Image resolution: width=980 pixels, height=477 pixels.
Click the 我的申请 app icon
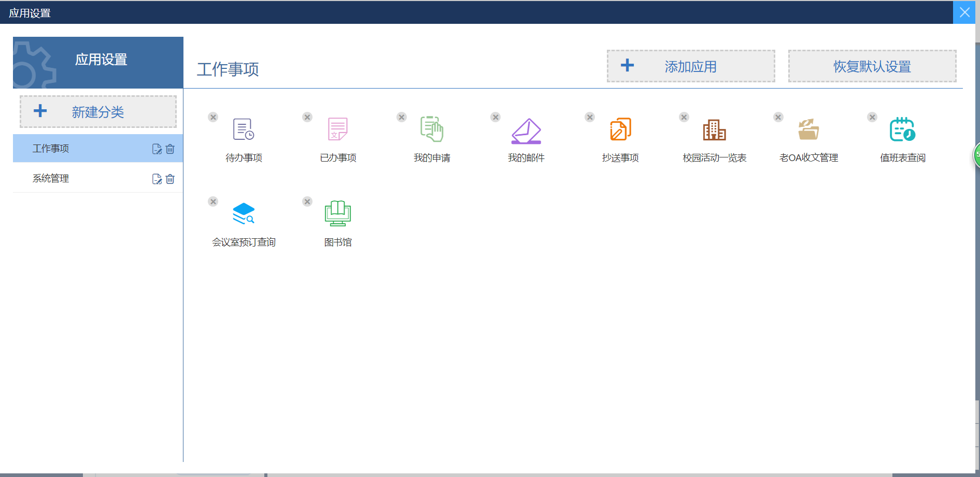[432, 130]
